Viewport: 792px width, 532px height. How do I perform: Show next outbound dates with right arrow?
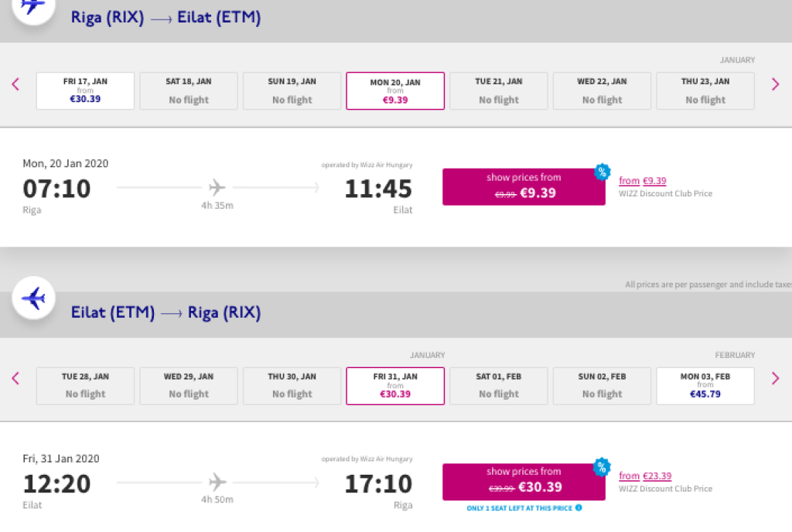click(775, 84)
